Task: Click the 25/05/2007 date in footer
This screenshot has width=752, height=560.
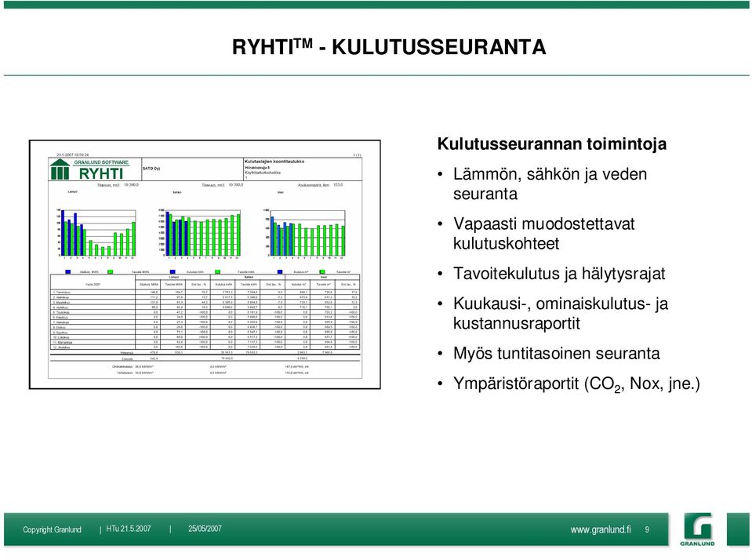Action: click(x=205, y=529)
